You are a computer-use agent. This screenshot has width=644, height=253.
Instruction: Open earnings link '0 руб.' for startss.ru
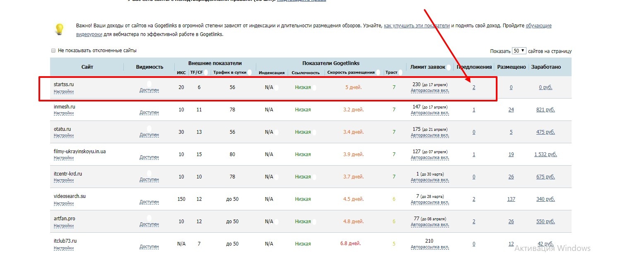tap(545, 87)
